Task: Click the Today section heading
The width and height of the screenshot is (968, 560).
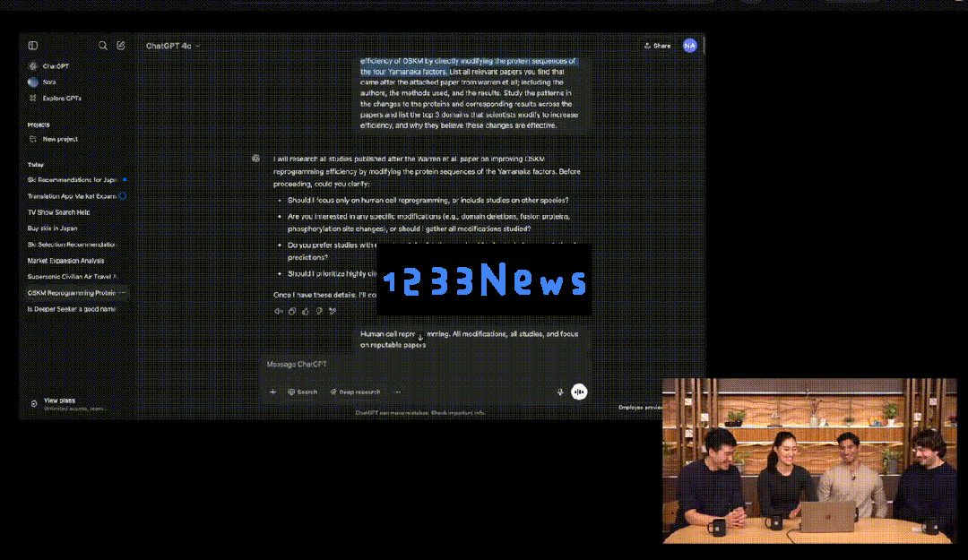Action: [36, 165]
